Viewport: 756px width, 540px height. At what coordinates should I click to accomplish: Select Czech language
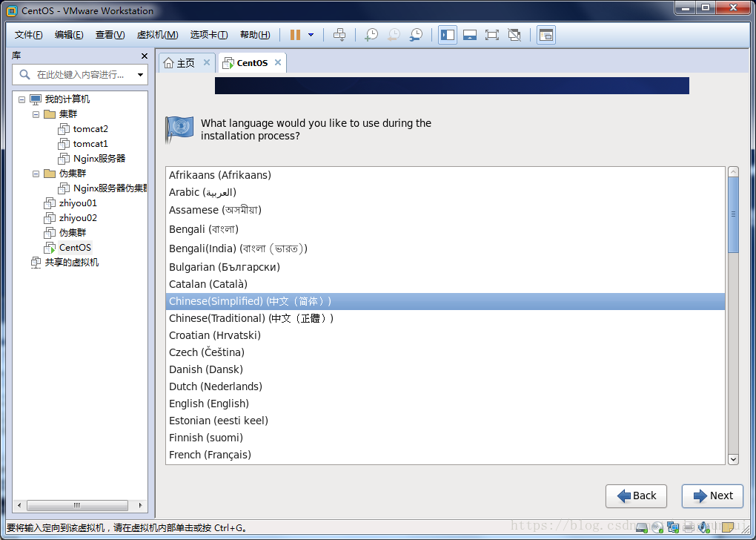445,352
